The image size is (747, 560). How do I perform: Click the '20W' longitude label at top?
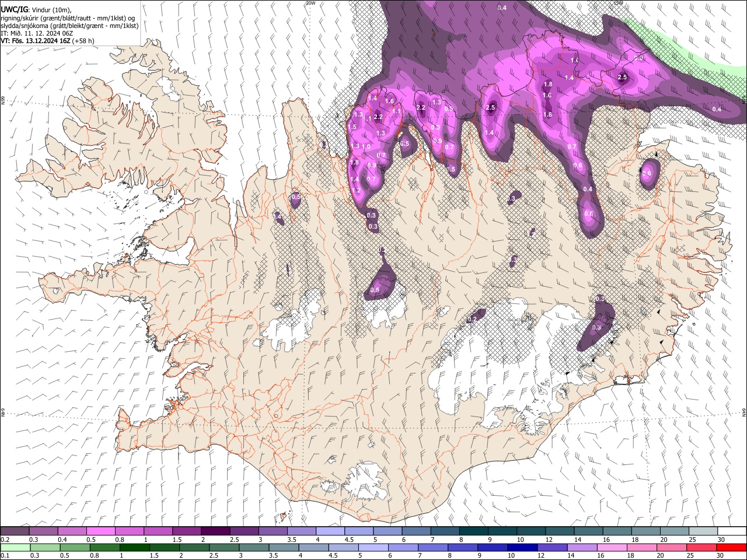(310, 3)
